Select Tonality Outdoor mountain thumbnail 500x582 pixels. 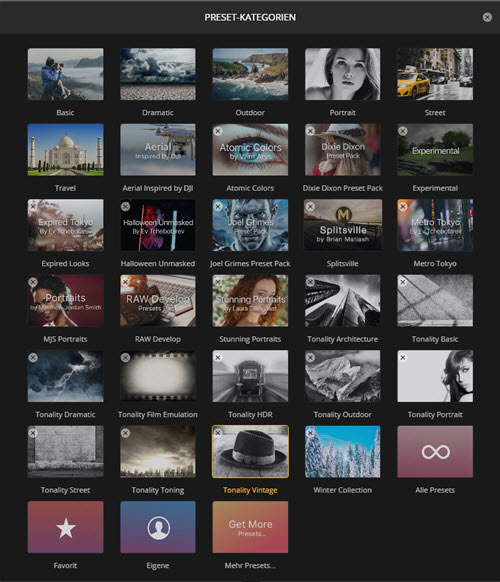(343, 376)
